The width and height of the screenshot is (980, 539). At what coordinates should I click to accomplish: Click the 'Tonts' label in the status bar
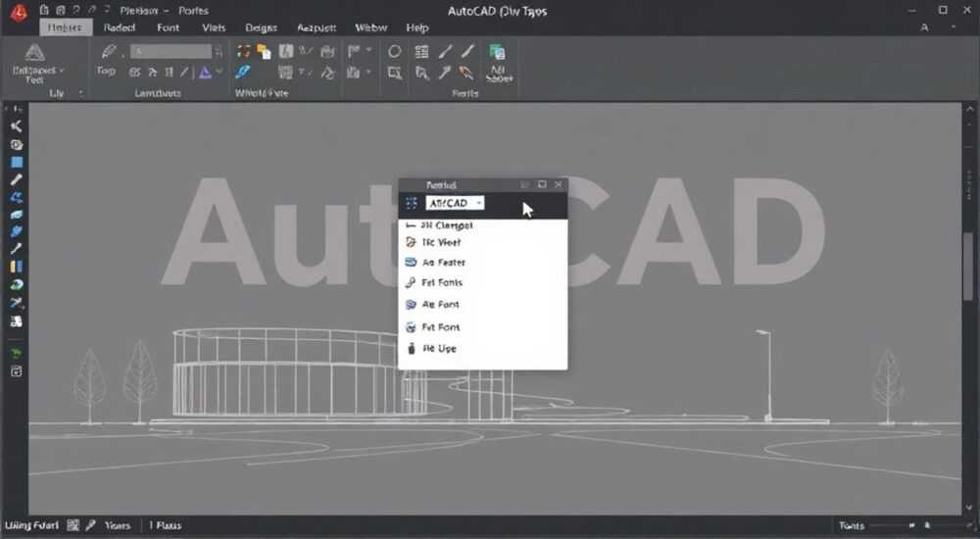pos(852,526)
